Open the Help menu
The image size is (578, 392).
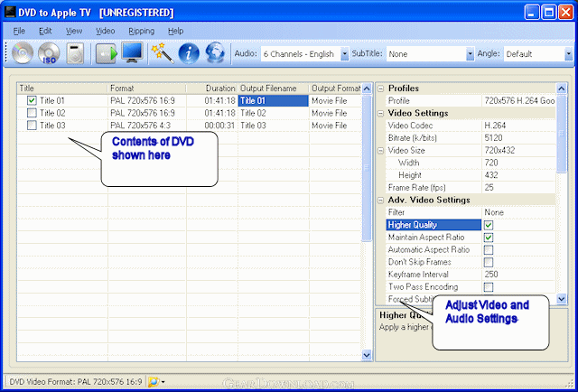pos(175,31)
